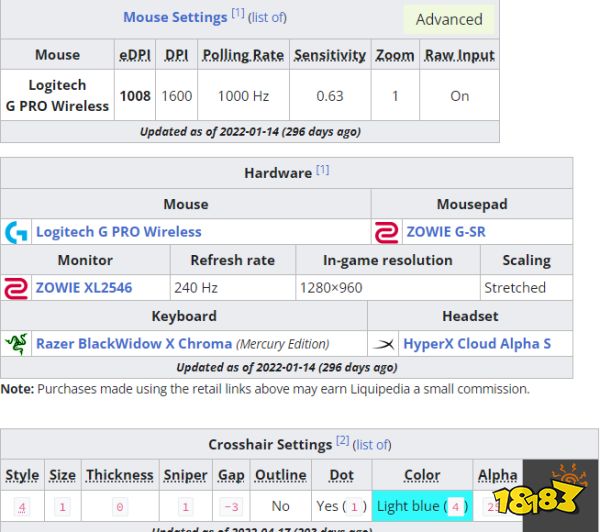600x532 pixels.
Task: Click the crosshair Gap header
Action: (231, 475)
